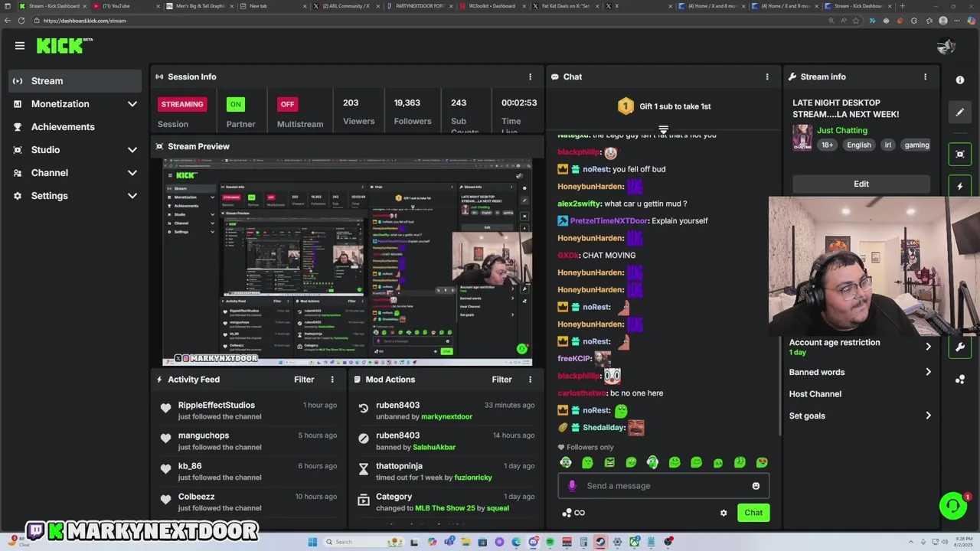Open the Mod Actions Filter dropdown
980x551 pixels.
click(x=501, y=380)
